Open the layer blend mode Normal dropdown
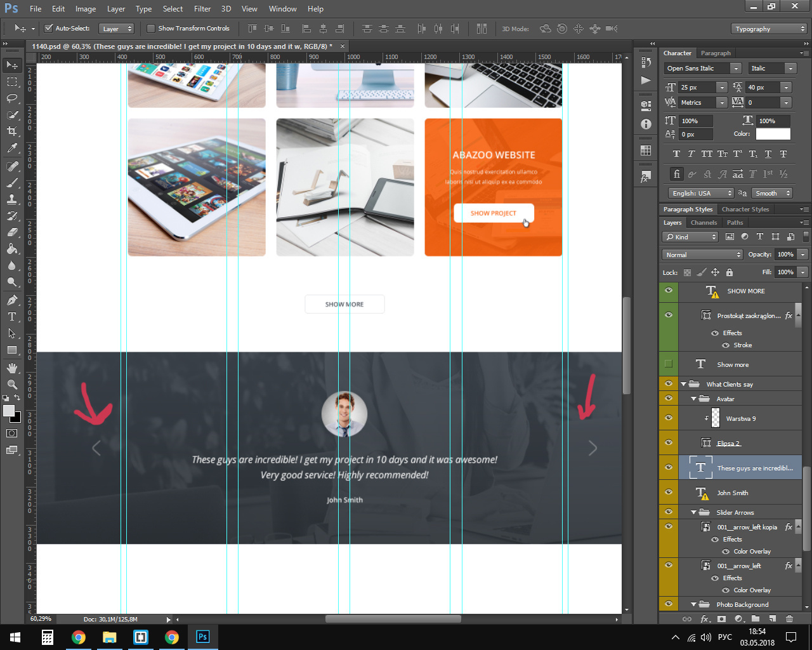Viewport: 812px width, 650px height. point(702,255)
